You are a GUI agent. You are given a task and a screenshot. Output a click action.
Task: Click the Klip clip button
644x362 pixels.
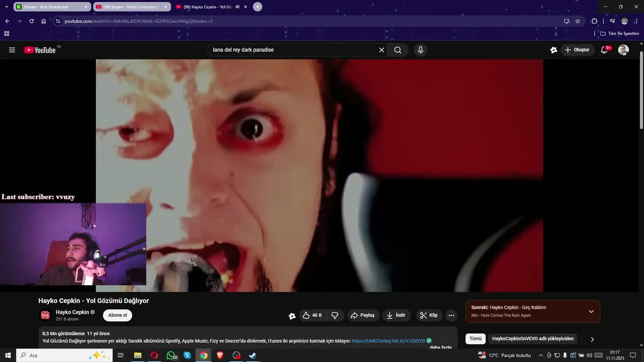coord(429,315)
